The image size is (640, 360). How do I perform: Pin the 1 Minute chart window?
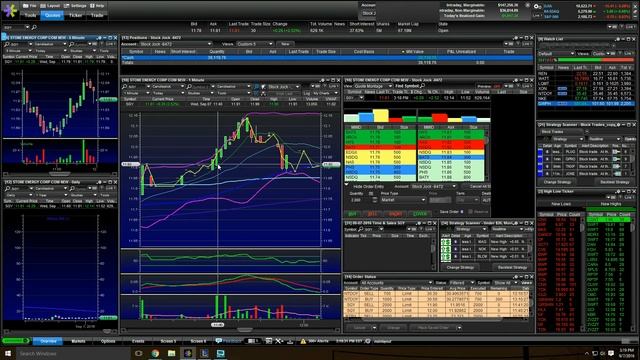pos(322,80)
